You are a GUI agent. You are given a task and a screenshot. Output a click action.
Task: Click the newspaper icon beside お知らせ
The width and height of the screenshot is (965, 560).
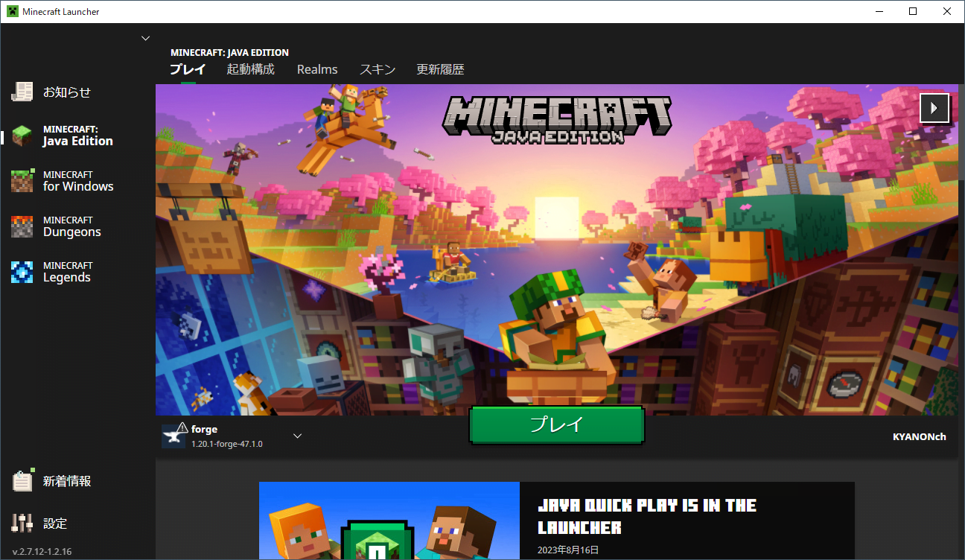pos(22,92)
